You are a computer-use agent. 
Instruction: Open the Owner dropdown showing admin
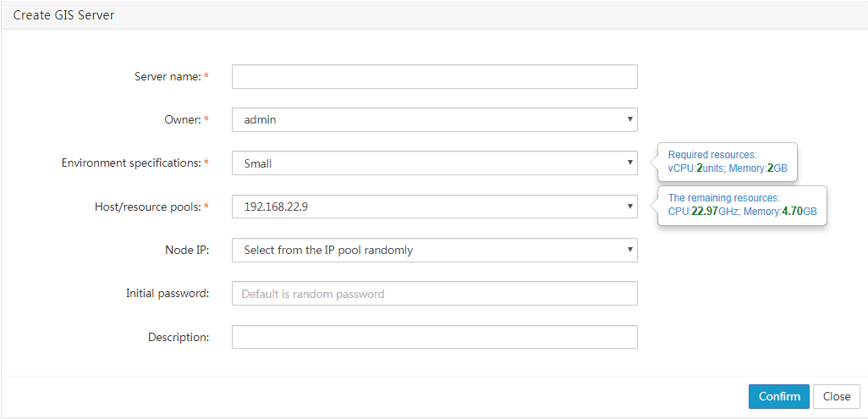coord(435,119)
